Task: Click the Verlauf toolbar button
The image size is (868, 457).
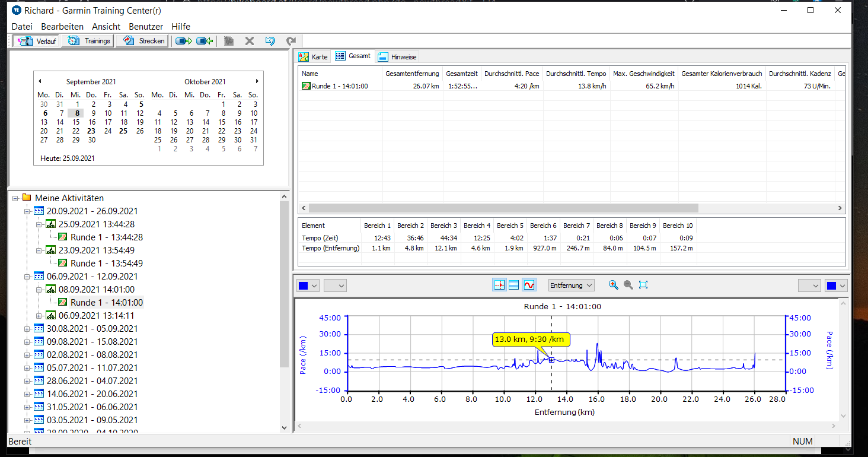Action: point(37,41)
